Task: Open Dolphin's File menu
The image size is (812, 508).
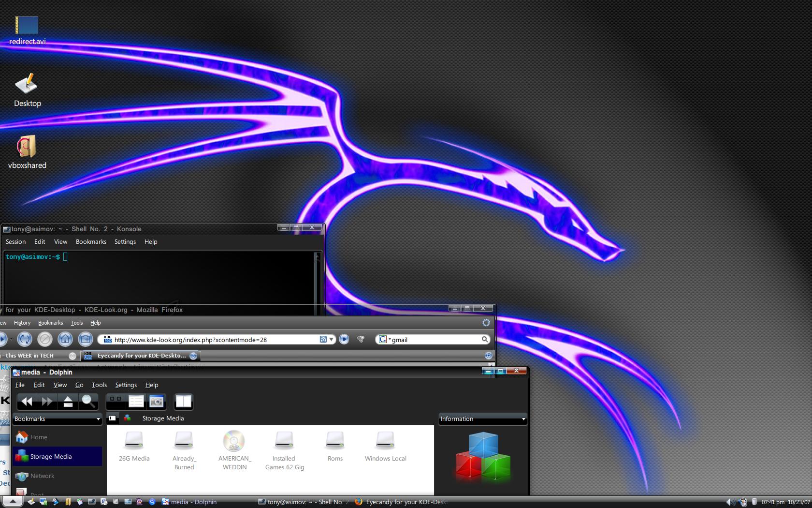Action: pyautogui.click(x=20, y=385)
